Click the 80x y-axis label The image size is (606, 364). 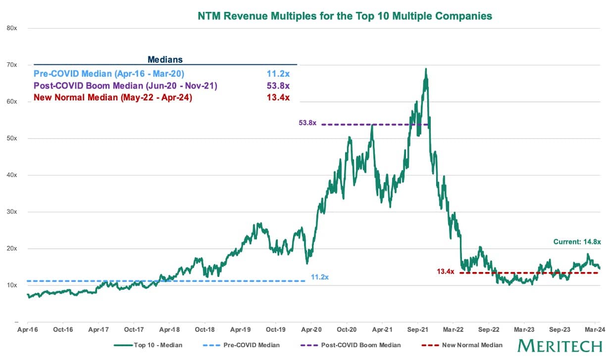click(12, 28)
